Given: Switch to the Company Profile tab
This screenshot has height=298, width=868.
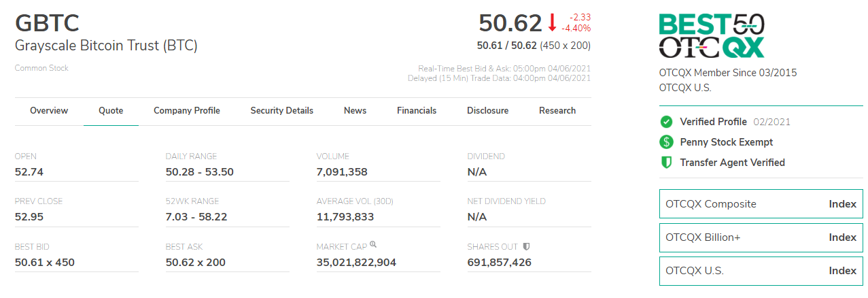Looking at the screenshot, I should click(187, 111).
